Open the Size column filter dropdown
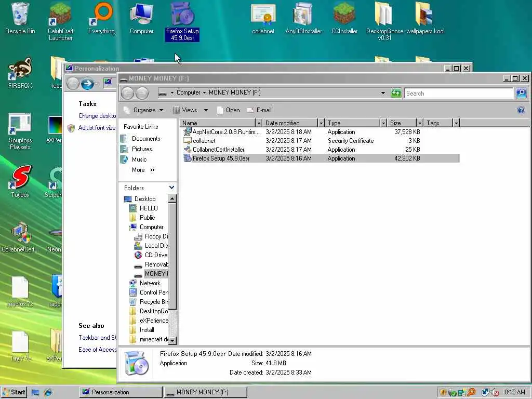This screenshot has width=532, height=399. coord(420,123)
